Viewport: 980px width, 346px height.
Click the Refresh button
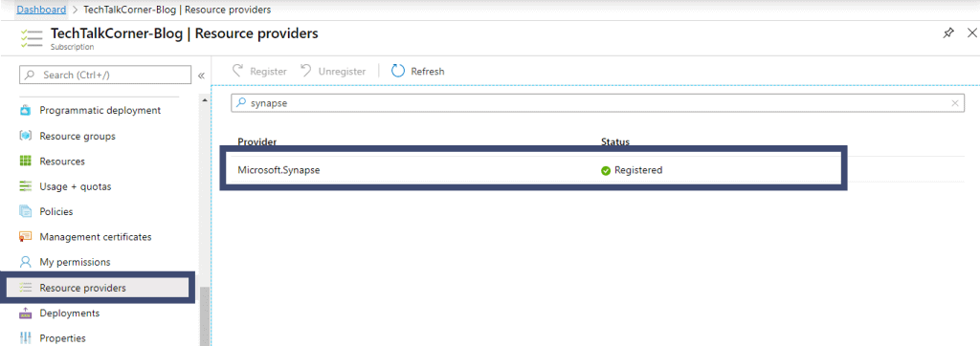417,71
